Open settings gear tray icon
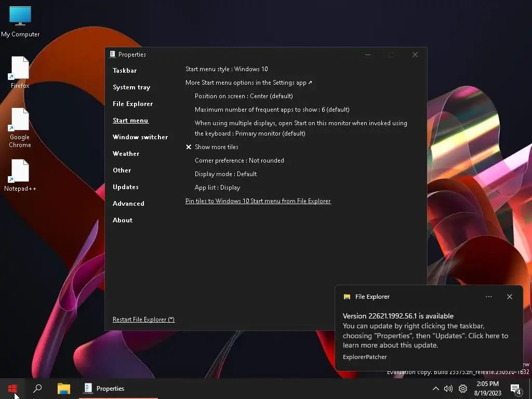This screenshot has height=399, width=532. 463,389
